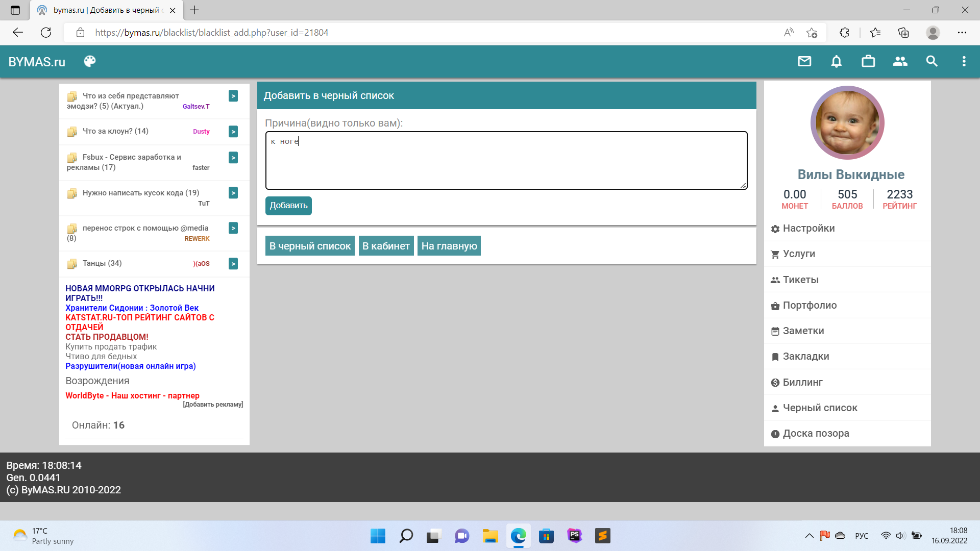The height and width of the screenshot is (551, 980).
Task: Click the 'На главную' button
Action: coord(449,246)
